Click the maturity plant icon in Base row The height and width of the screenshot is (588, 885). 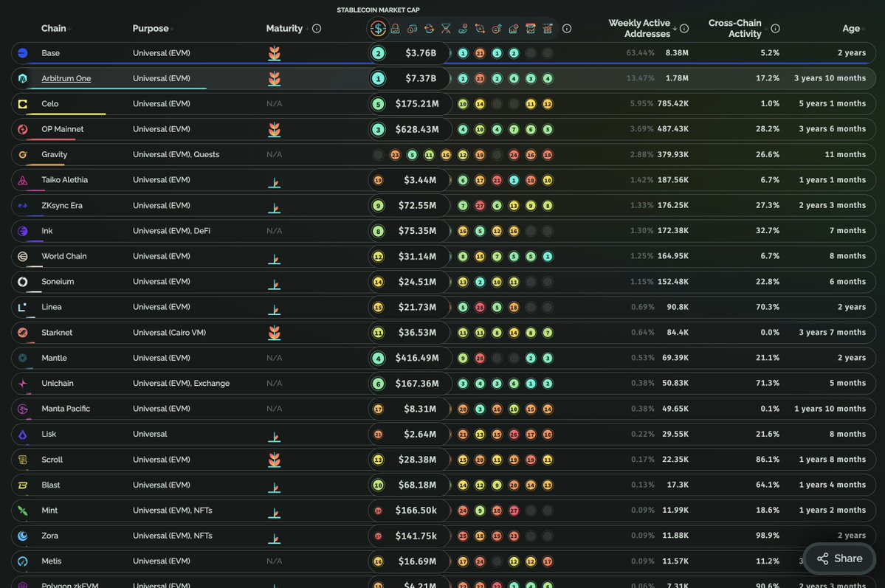click(x=275, y=53)
